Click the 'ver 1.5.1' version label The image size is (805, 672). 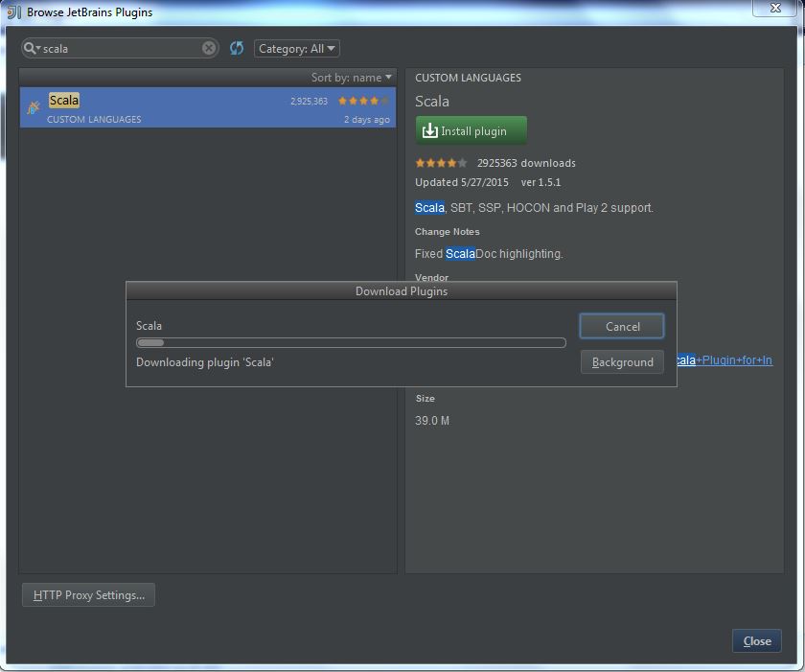(540, 182)
